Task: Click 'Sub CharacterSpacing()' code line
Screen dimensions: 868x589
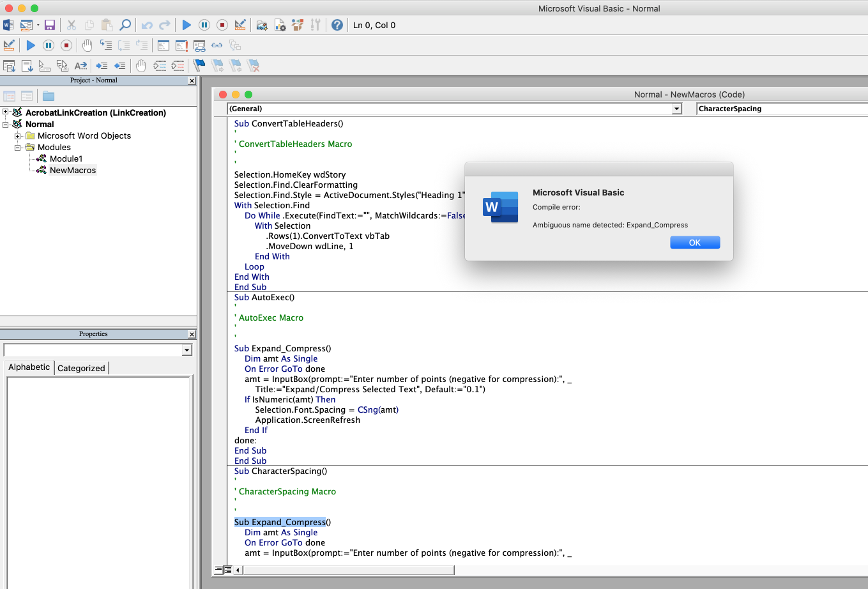Action: (x=280, y=471)
